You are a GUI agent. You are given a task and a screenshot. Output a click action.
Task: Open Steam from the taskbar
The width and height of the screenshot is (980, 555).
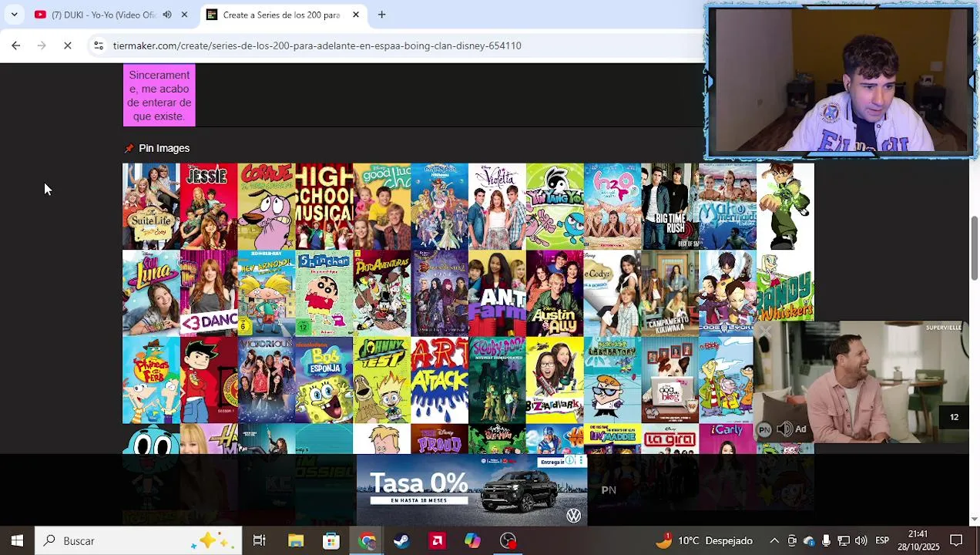pyautogui.click(x=401, y=540)
